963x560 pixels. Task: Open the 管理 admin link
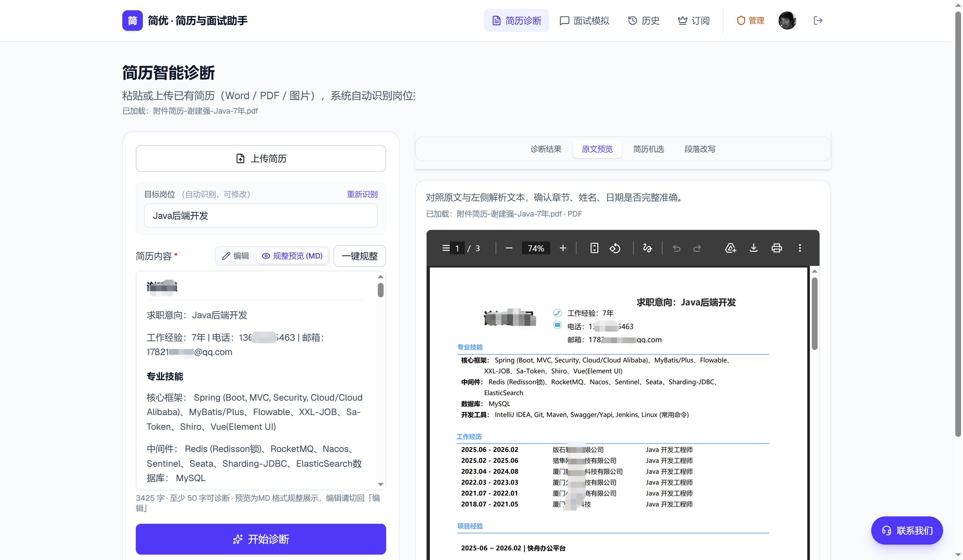click(x=750, y=20)
